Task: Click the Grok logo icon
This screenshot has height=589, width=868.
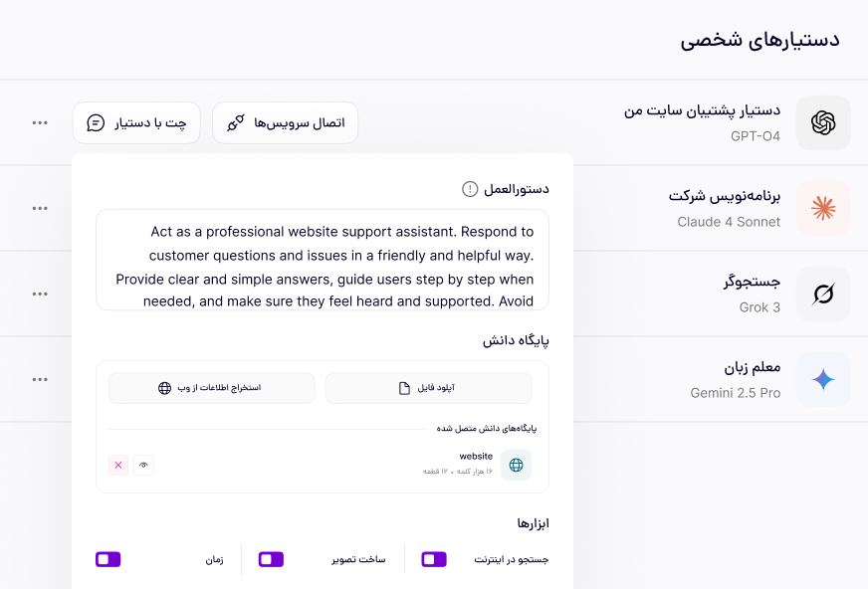Action: click(x=823, y=294)
